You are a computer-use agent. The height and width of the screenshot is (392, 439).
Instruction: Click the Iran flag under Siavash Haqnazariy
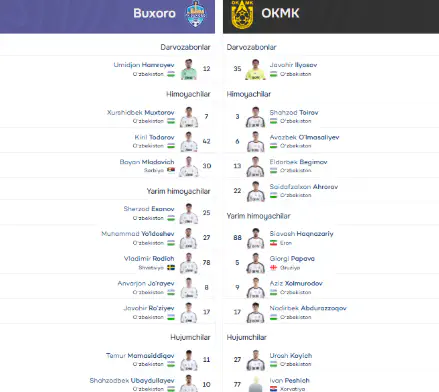[x=273, y=243]
